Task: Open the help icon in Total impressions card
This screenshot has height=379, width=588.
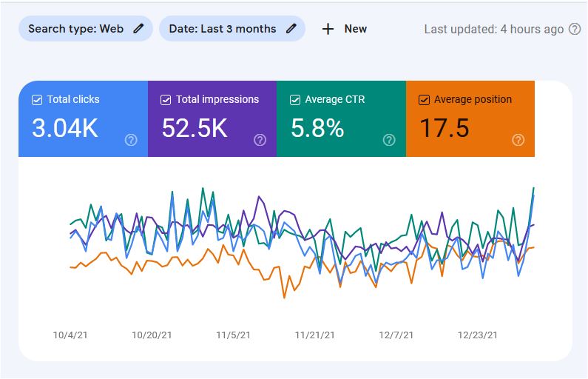Action: pyautogui.click(x=260, y=140)
